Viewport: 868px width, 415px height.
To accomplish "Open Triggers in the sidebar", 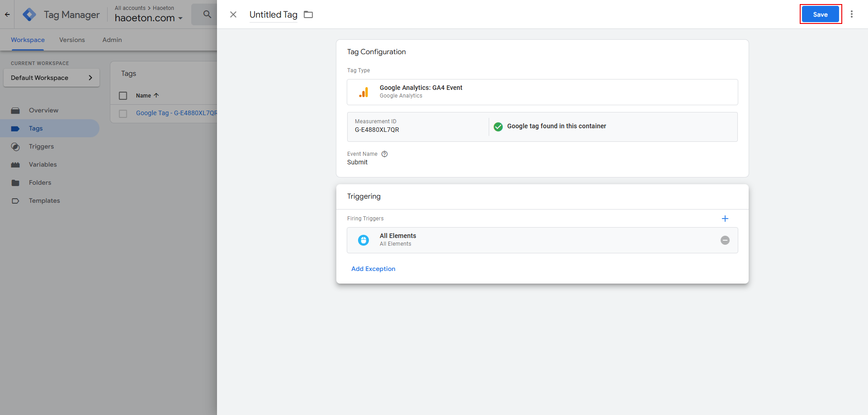I will tap(50, 146).
